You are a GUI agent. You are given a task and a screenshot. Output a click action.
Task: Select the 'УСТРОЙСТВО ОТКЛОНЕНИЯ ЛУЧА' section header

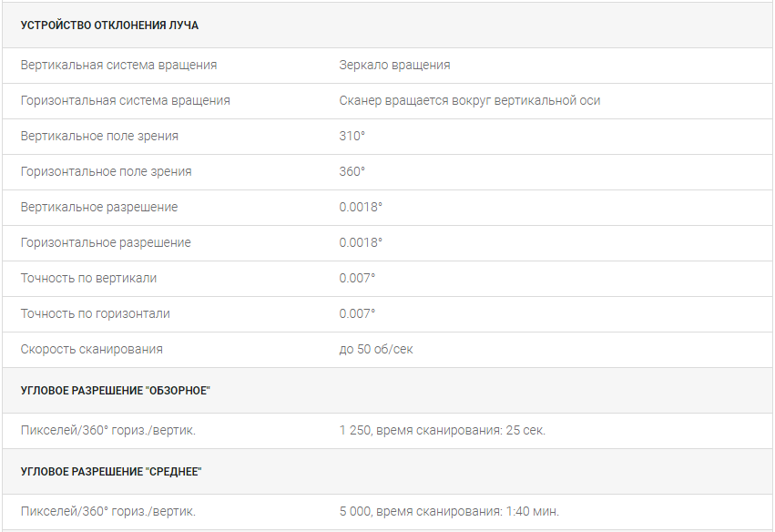coord(109,26)
